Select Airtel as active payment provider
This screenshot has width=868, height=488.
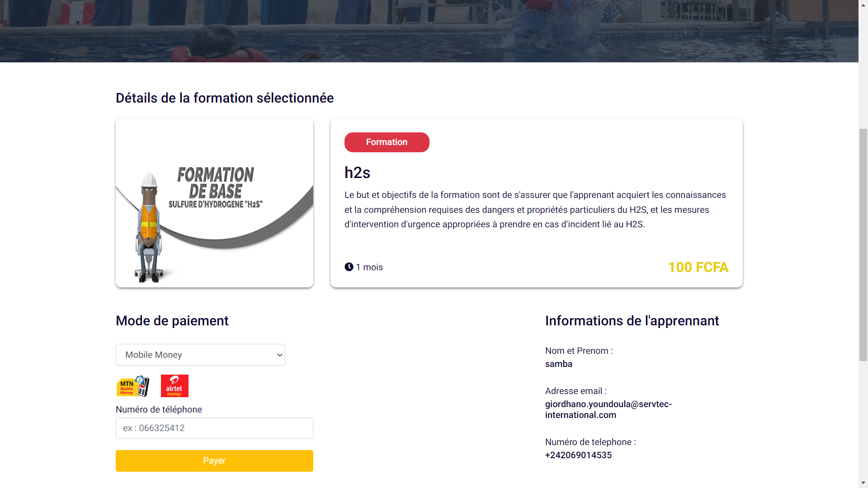pyautogui.click(x=175, y=385)
